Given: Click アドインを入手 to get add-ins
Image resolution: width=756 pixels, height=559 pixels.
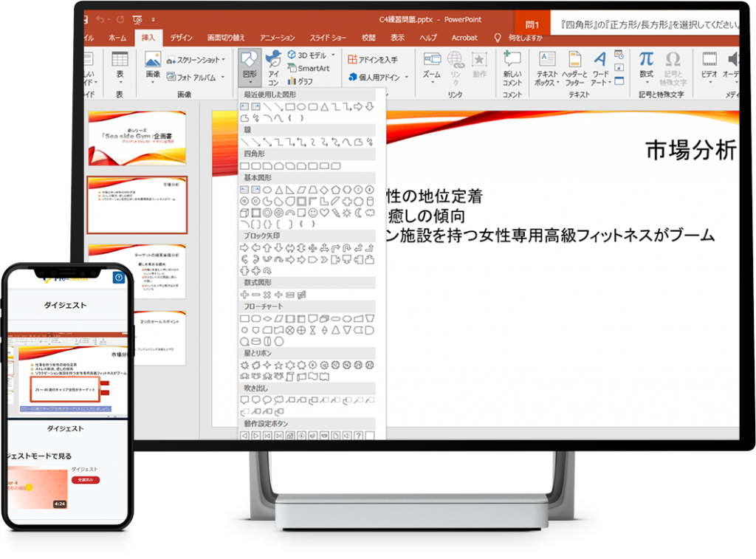Looking at the screenshot, I should click(x=373, y=59).
